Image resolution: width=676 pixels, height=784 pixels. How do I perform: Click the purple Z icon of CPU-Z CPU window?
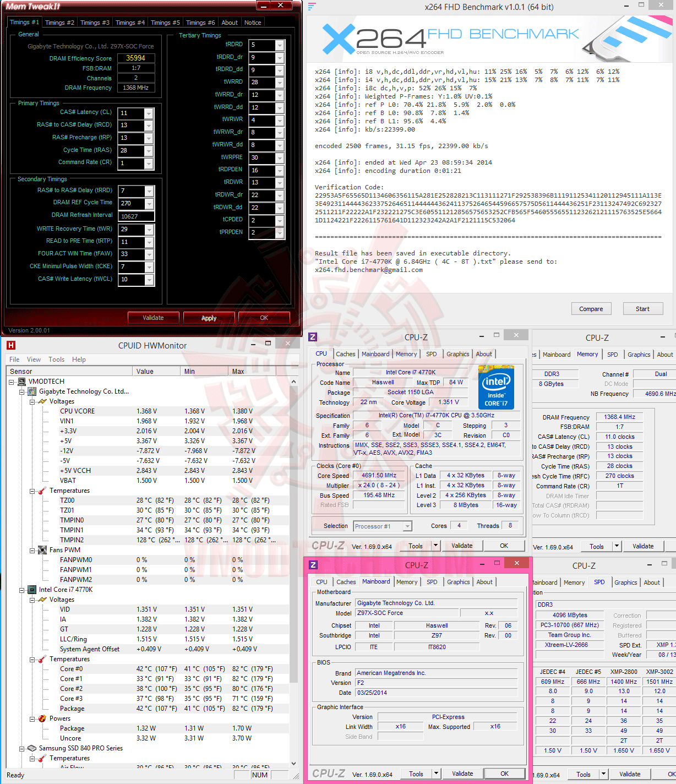(x=313, y=337)
